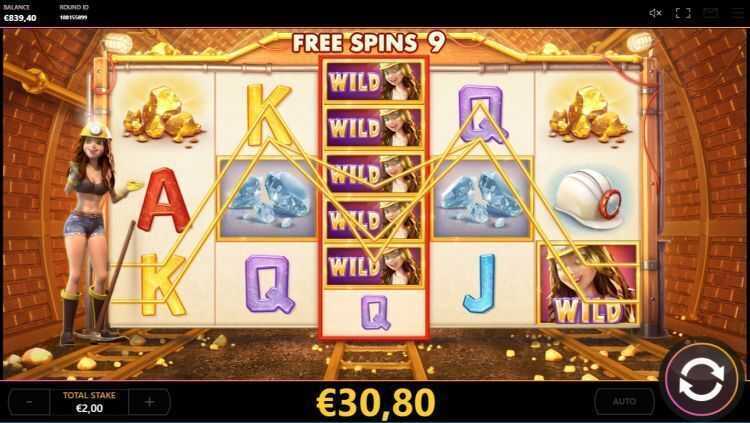
Task: Click the AUTO spin button
Action: click(624, 401)
